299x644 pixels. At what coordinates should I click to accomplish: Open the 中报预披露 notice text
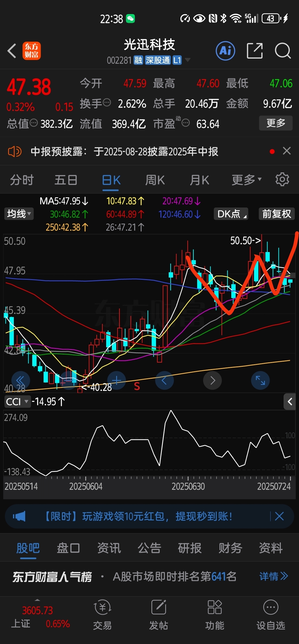124,151
